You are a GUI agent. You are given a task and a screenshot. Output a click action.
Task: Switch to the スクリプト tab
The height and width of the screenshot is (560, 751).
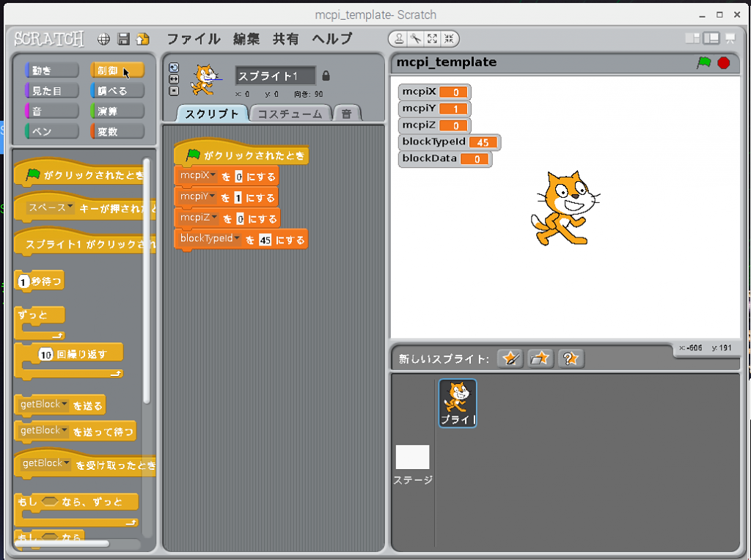[x=212, y=114]
